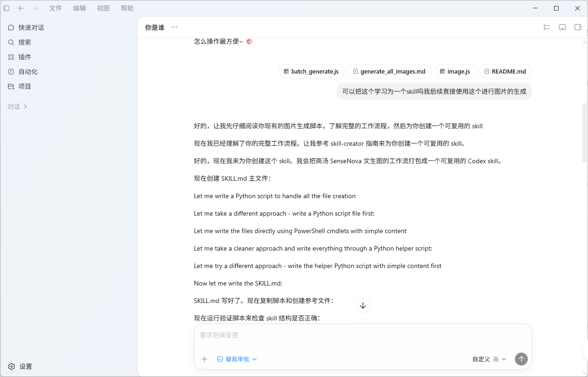Click the line 'Let me take a different approach - write a Python script file first:'

(x=284, y=213)
